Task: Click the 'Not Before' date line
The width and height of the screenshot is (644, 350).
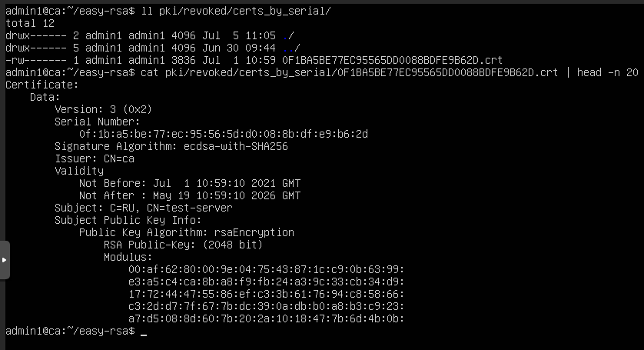Action: point(190,183)
